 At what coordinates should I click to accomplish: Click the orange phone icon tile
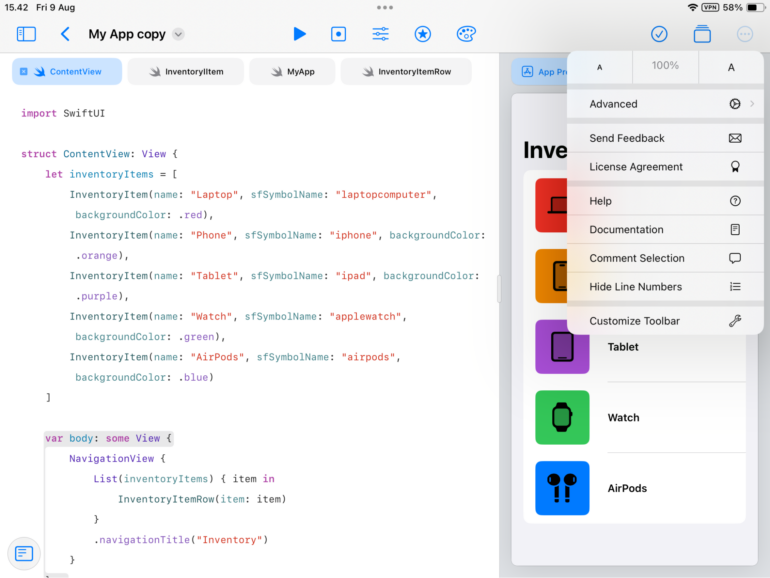pyautogui.click(x=551, y=276)
